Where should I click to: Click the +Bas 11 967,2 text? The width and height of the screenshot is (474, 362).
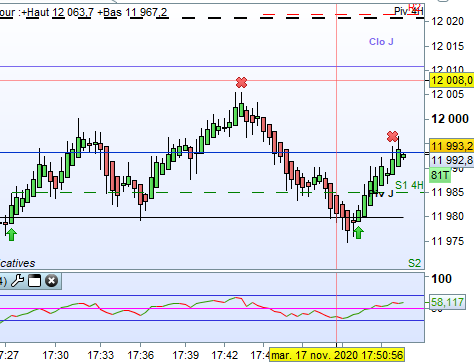click(x=132, y=12)
